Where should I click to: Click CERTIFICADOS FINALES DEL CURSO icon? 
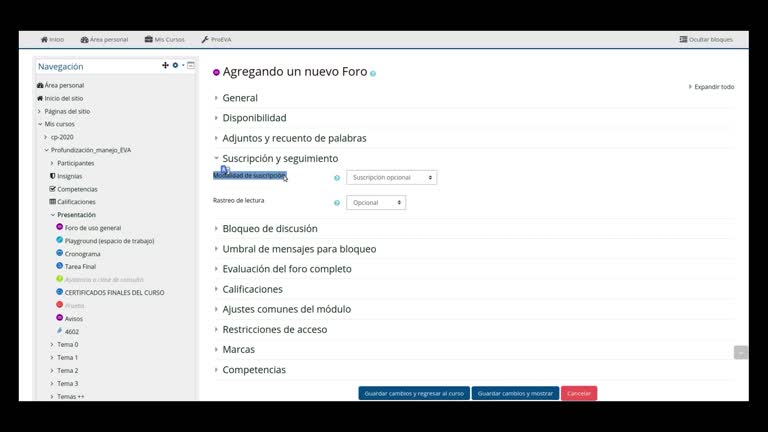[59, 291]
